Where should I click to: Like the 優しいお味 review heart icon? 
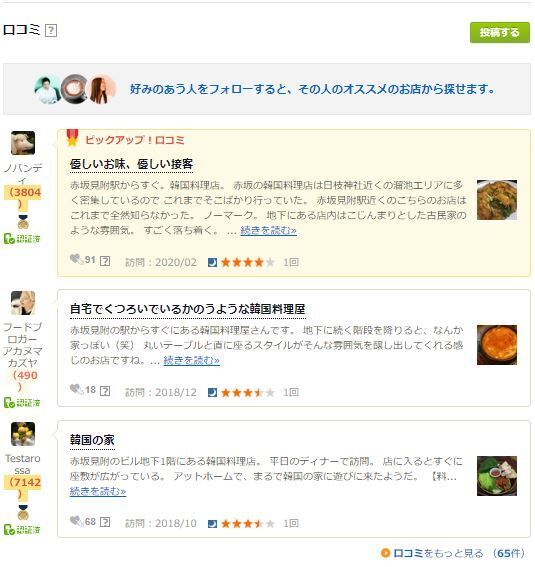coord(76,259)
